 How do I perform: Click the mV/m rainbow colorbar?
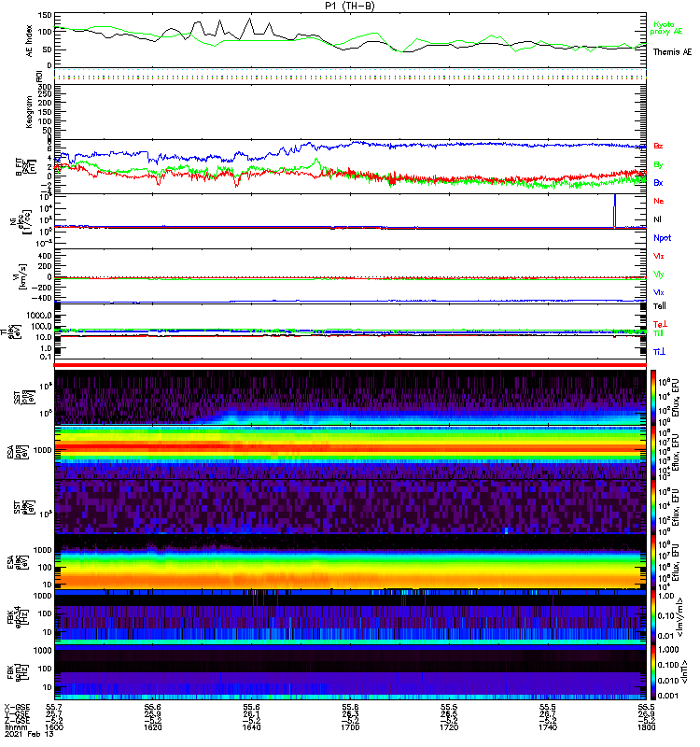point(653,617)
